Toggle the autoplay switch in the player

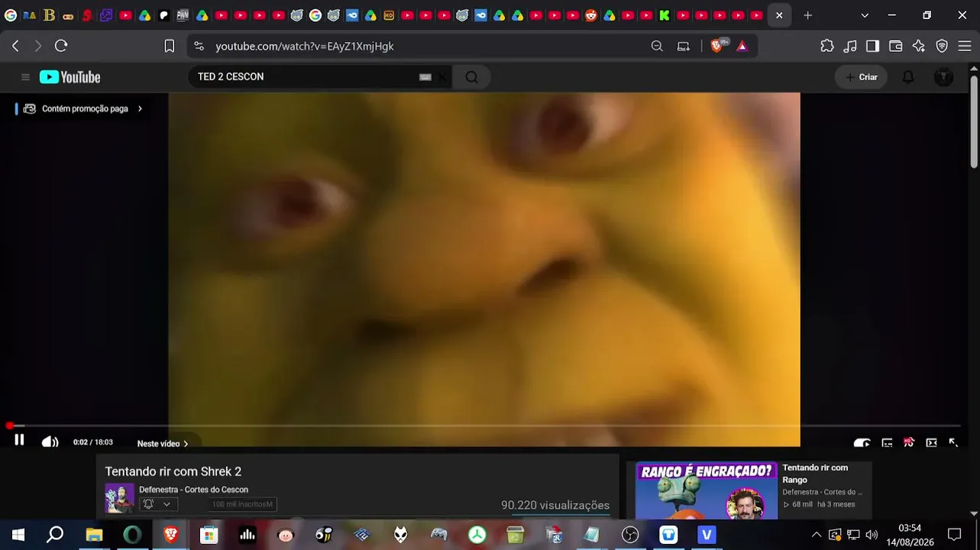click(862, 443)
